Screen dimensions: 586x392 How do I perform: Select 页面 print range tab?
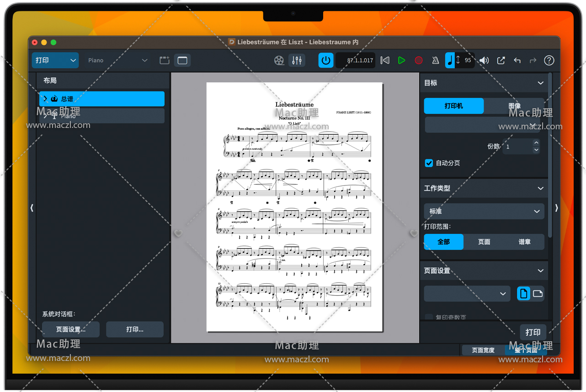(484, 242)
